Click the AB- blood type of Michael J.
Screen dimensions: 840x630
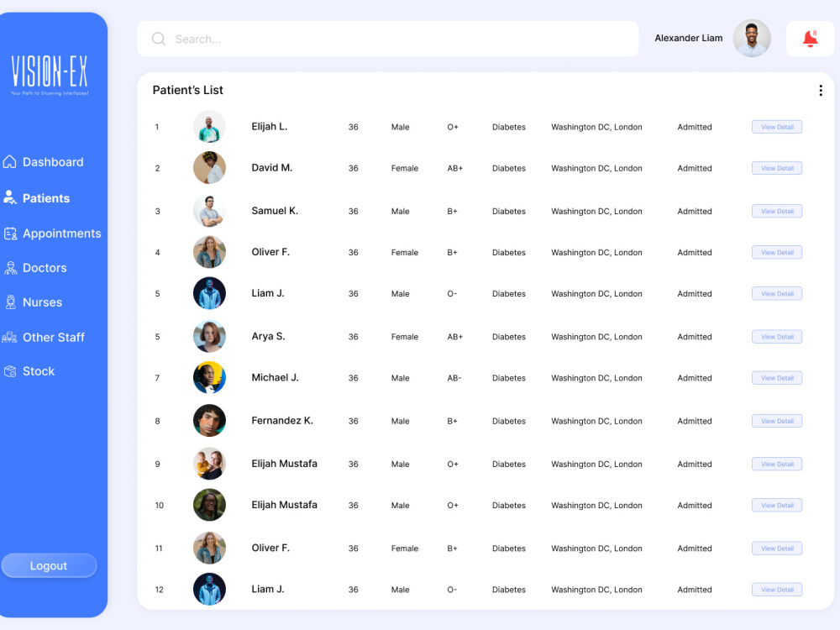(x=454, y=378)
